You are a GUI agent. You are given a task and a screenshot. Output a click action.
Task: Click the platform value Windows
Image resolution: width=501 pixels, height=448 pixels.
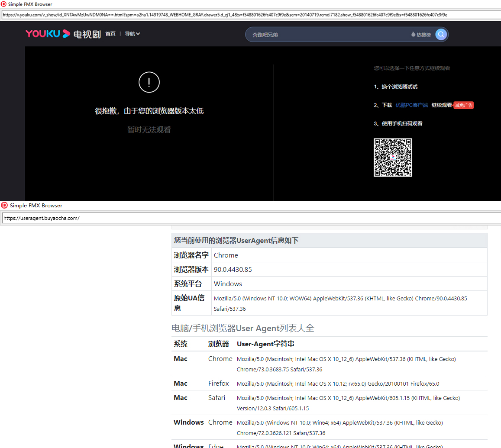[x=228, y=284]
